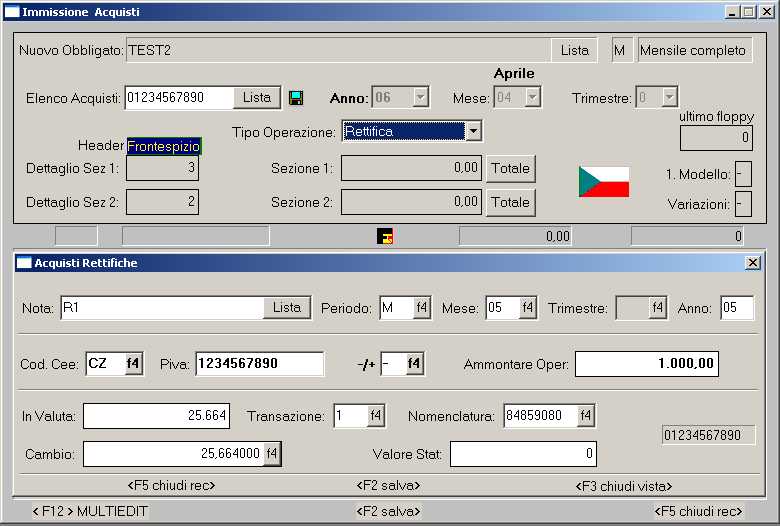Click the 1. Modello field
Viewport: 780px width, 526px height.
pos(743,174)
